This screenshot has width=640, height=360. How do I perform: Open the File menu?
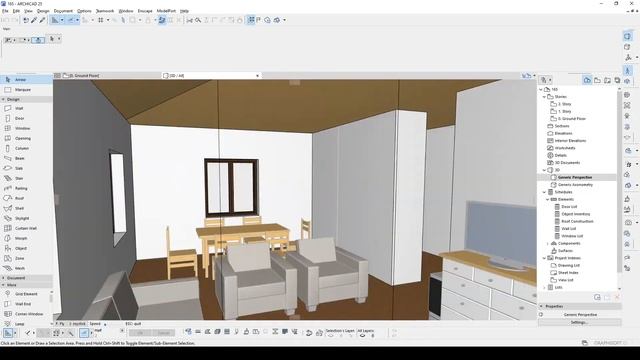(x=5, y=11)
